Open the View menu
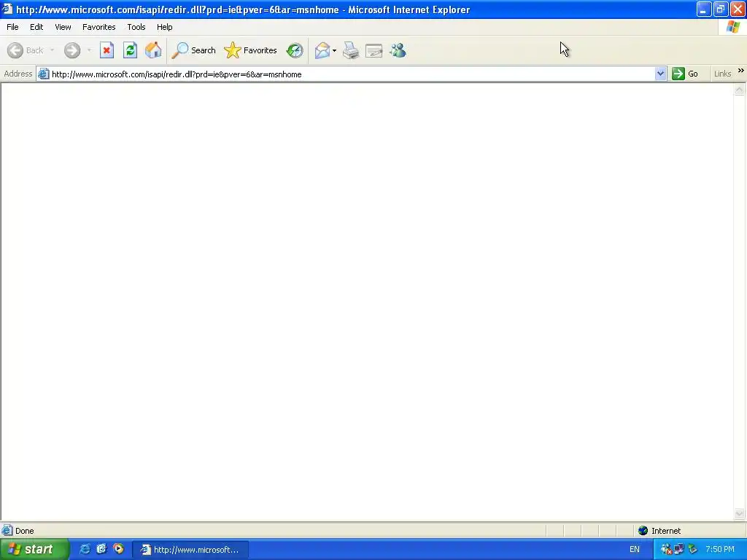This screenshot has height=560, width=747. tap(63, 27)
